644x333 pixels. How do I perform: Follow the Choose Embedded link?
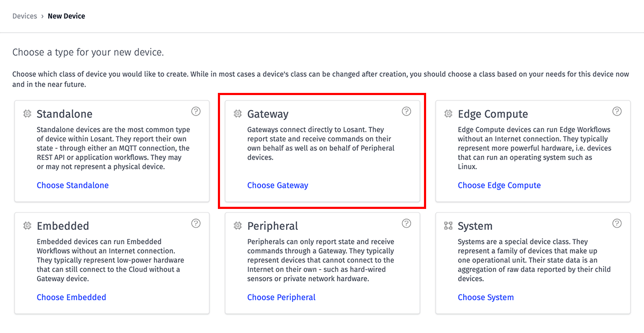tap(71, 297)
